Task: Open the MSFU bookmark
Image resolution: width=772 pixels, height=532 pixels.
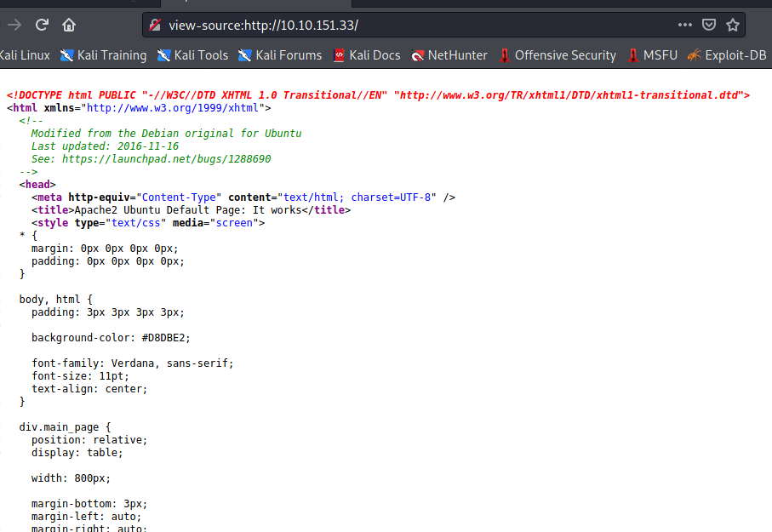Action: (x=653, y=55)
